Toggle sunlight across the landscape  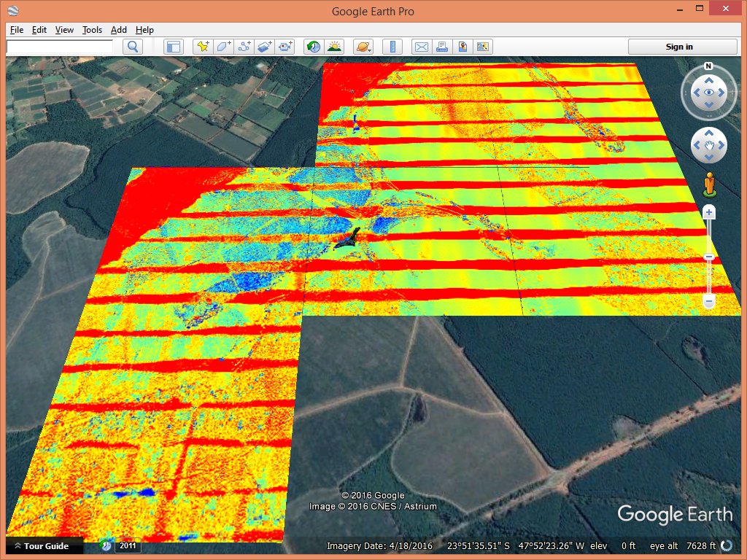334,47
